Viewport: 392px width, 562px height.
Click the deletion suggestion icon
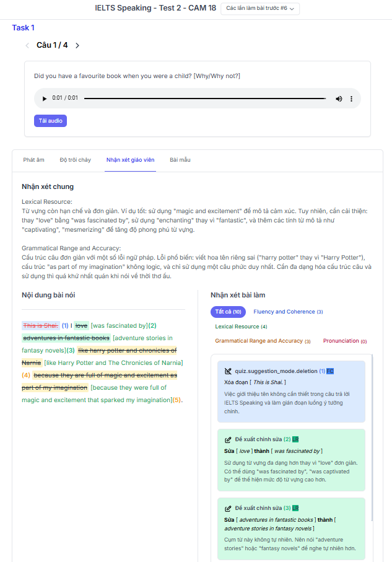pyautogui.click(x=228, y=371)
